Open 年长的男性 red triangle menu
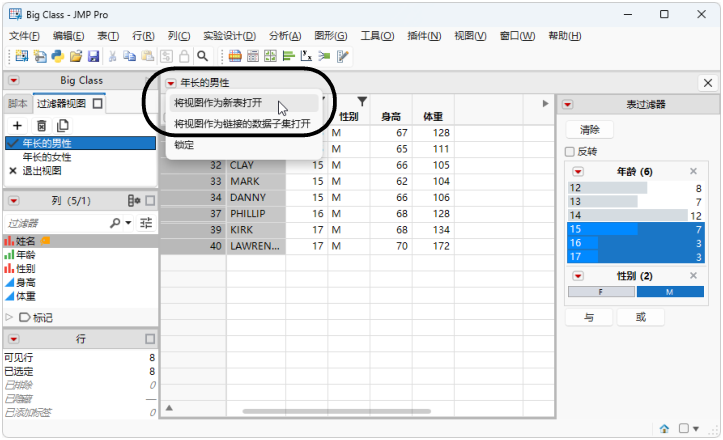Screen dimensions: 723x440 (171, 83)
